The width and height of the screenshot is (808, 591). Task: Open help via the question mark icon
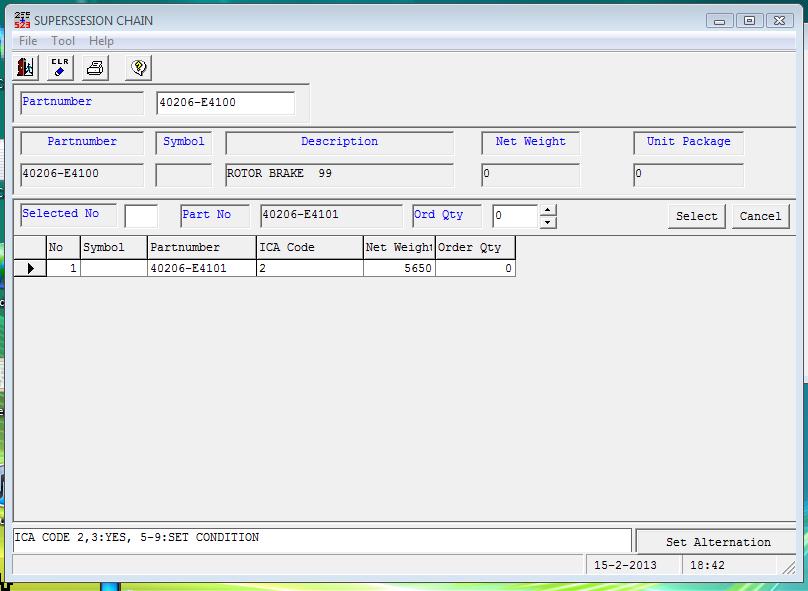pyautogui.click(x=138, y=67)
